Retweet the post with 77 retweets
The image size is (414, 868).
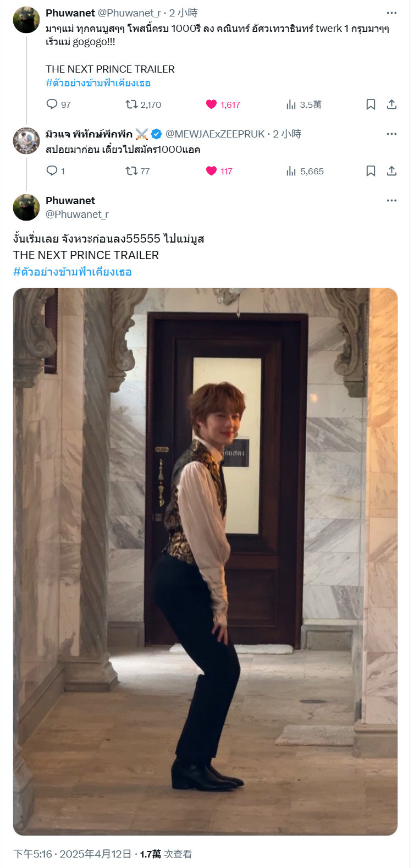tap(137, 171)
